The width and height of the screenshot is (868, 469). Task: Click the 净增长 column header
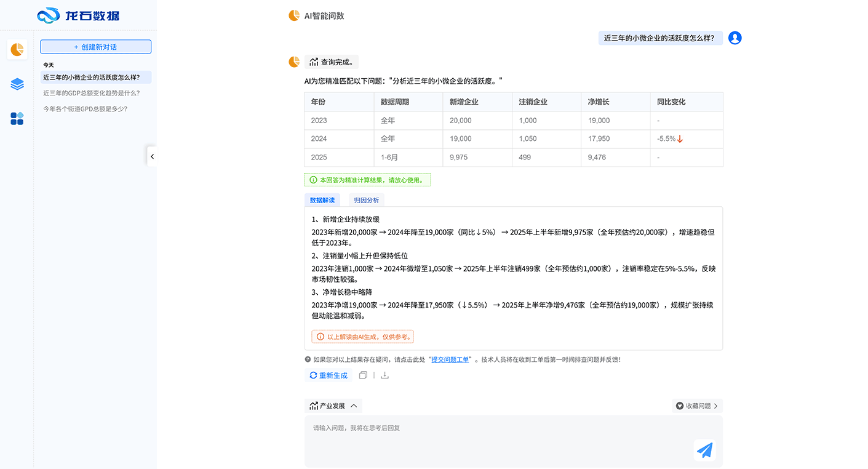coord(616,102)
